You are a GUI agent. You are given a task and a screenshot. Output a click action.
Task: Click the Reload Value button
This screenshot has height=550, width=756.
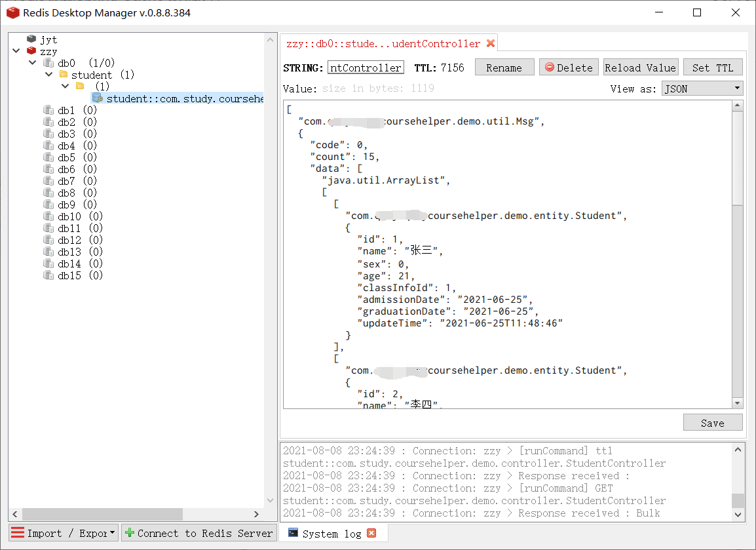641,68
